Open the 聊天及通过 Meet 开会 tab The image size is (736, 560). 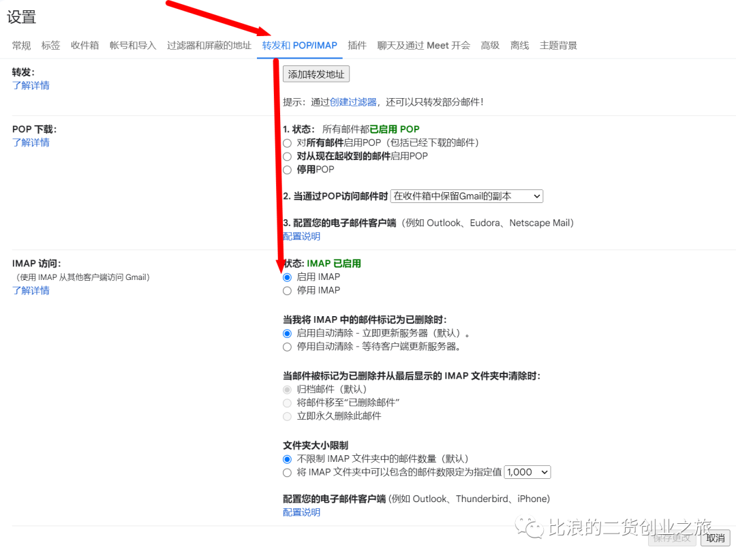click(423, 45)
